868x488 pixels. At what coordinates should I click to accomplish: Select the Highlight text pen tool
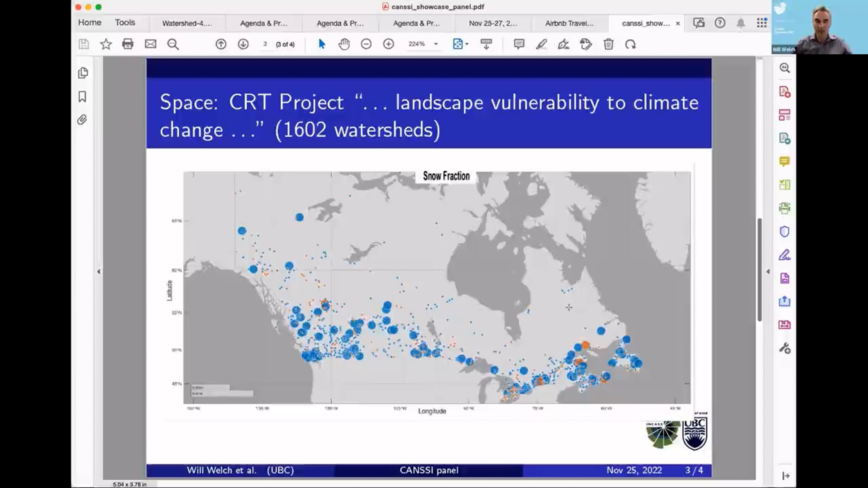(541, 44)
